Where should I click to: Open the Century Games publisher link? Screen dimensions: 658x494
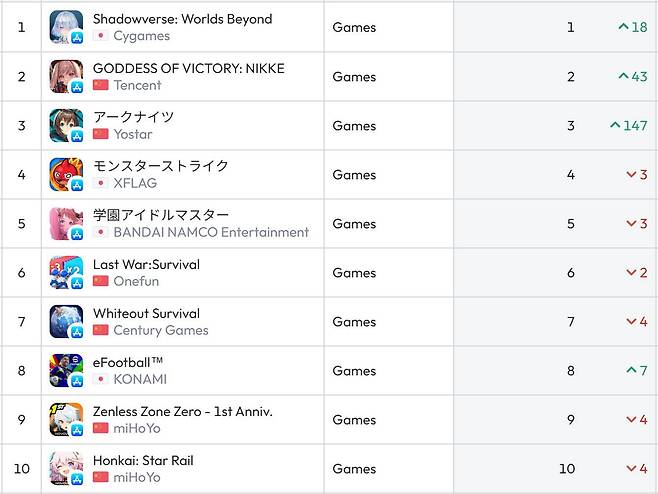click(160, 330)
